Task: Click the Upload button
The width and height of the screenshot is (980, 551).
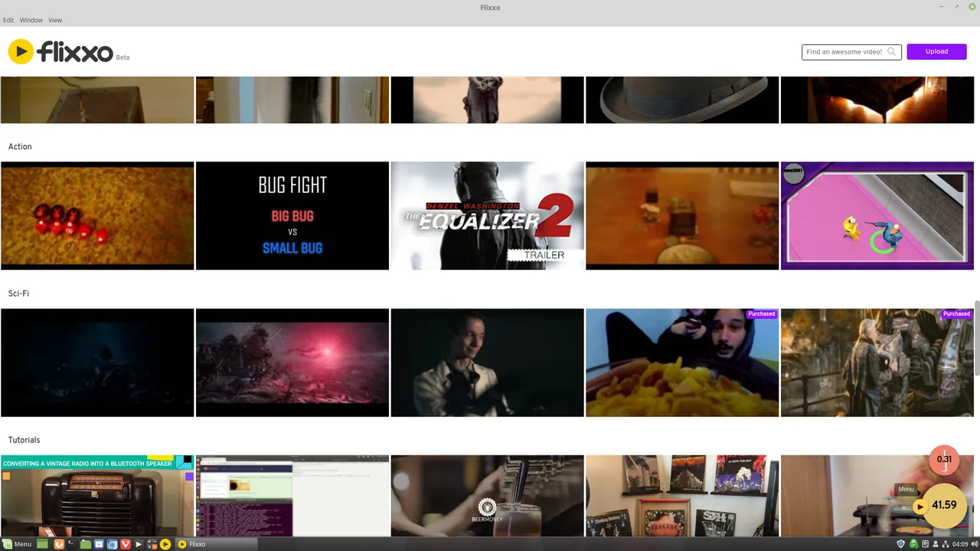Action: coord(936,52)
